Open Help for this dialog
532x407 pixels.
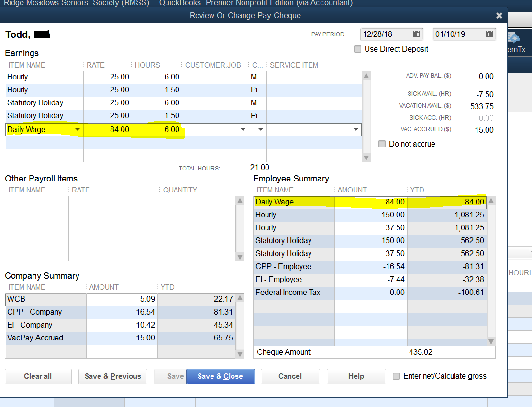pos(356,376)
